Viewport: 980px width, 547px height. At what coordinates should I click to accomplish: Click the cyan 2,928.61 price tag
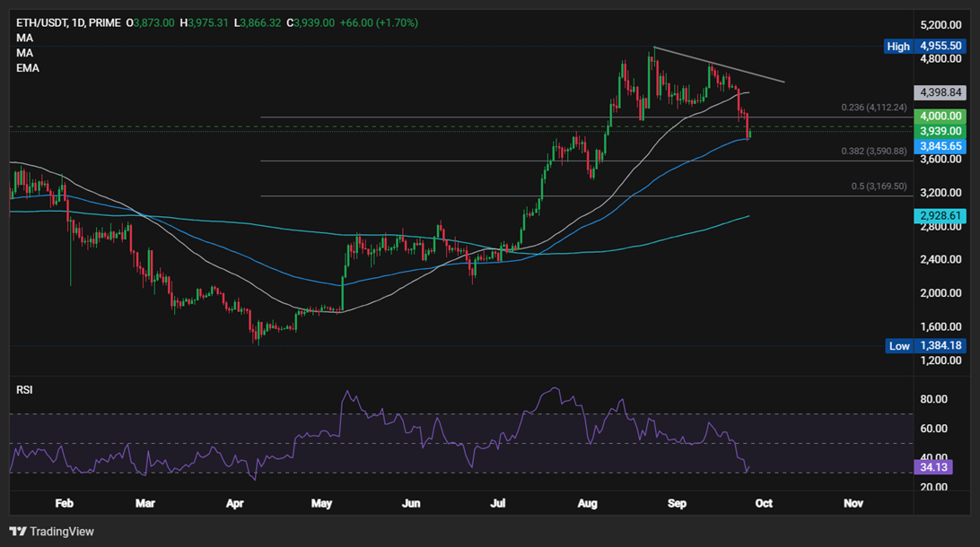(x=940, y=216)
